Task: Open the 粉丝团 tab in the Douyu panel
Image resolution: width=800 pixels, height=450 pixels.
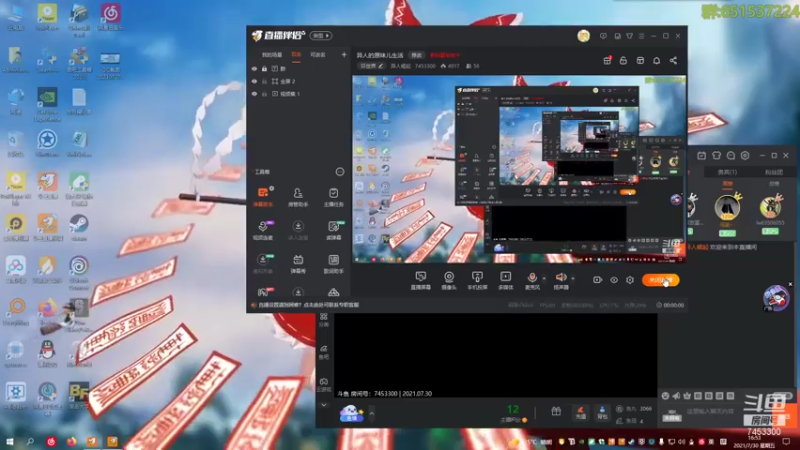Action: [773, 172]
